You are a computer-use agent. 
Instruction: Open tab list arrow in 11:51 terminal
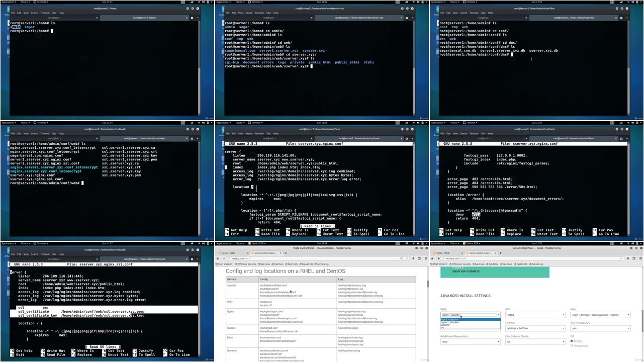(198, 18)
